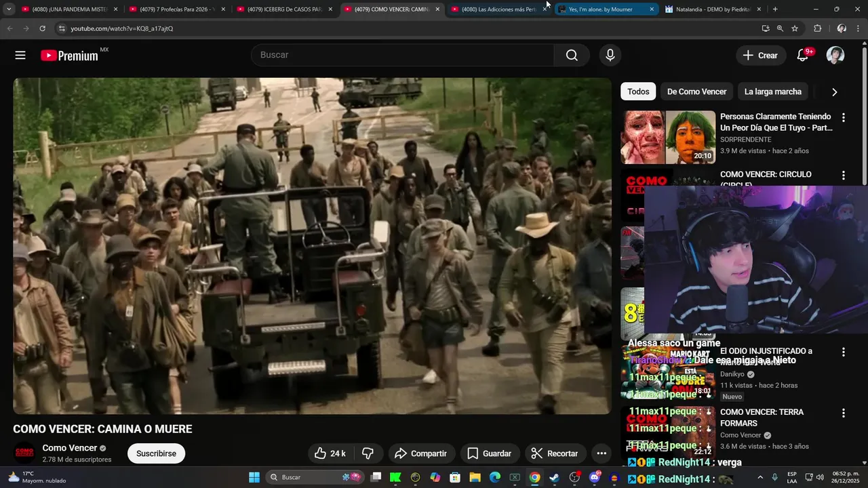This screenshot has width=868, height=488.
Task: Dislike the video with thumbs down
Action: pyautogui.click(x=368, y=453)
